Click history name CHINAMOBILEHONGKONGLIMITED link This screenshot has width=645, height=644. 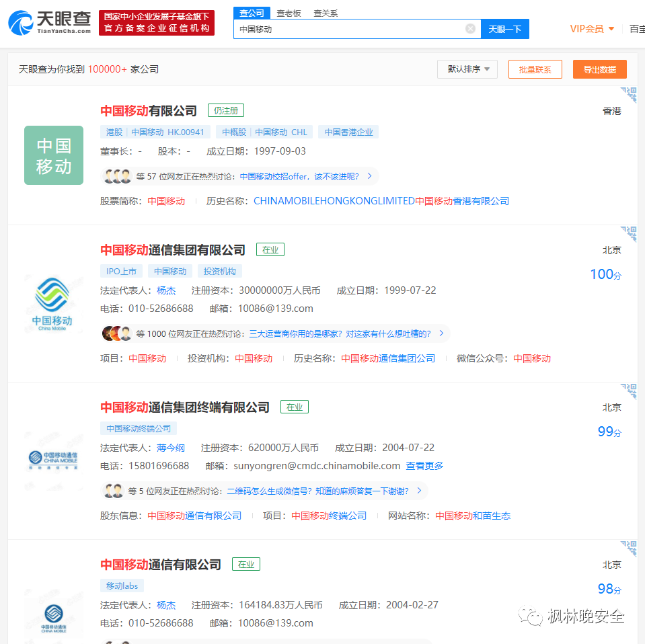(381, 201)
